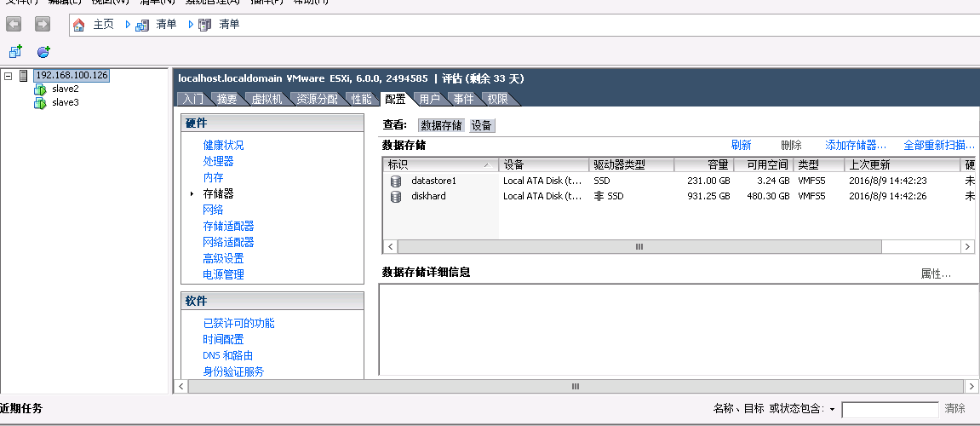
Task: Select the slave3 tree item
Action: 65,102
